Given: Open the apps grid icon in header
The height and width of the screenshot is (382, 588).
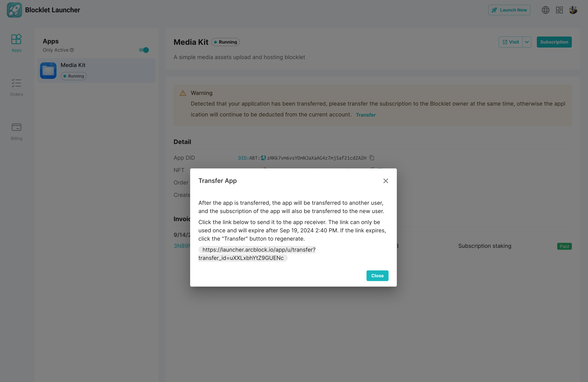Looking at the screenshot, I should click(559, 10).
